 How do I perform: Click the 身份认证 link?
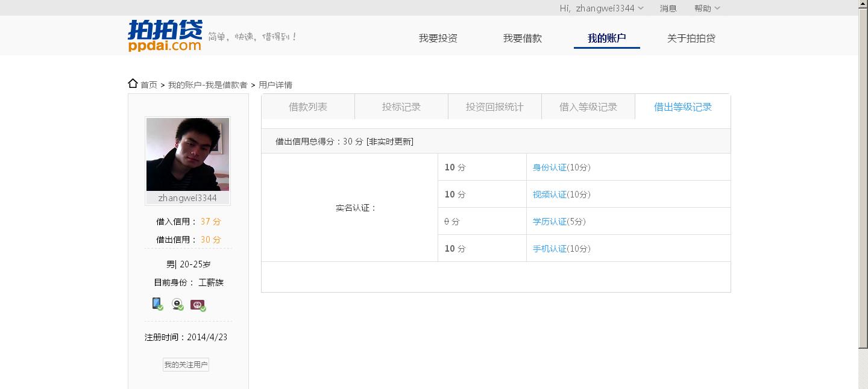click(550, 167)
